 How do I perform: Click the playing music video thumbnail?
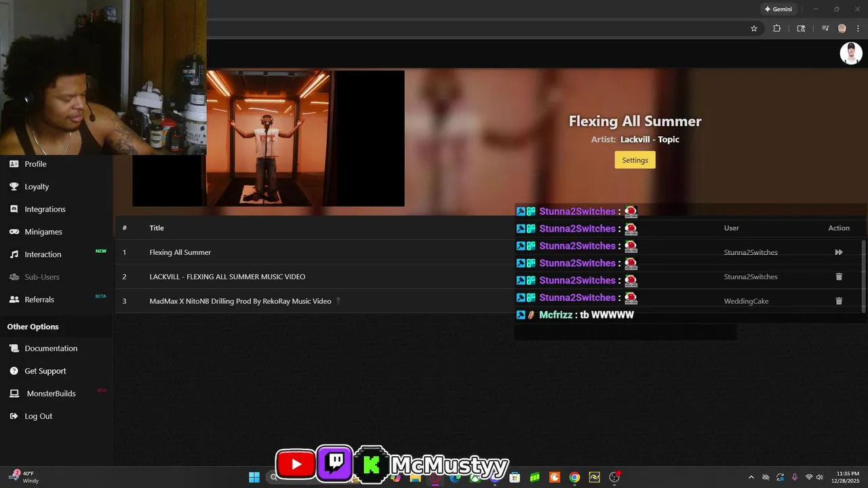(269, 138)
